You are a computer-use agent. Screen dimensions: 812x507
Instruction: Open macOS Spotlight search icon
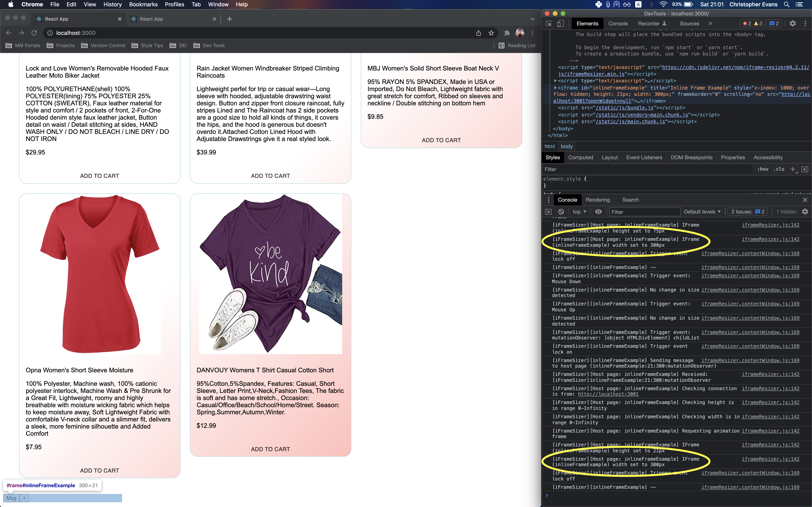pos(786,4)
